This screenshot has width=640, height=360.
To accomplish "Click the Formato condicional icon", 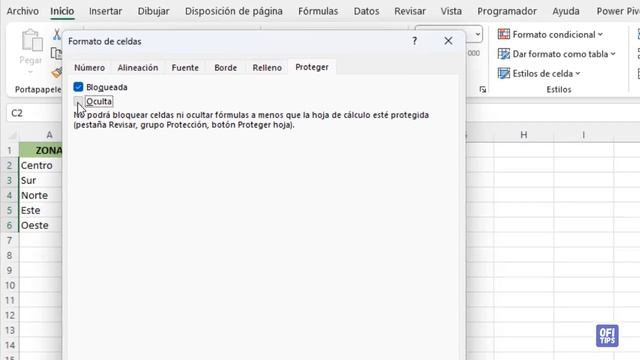I will coord(504,34).
